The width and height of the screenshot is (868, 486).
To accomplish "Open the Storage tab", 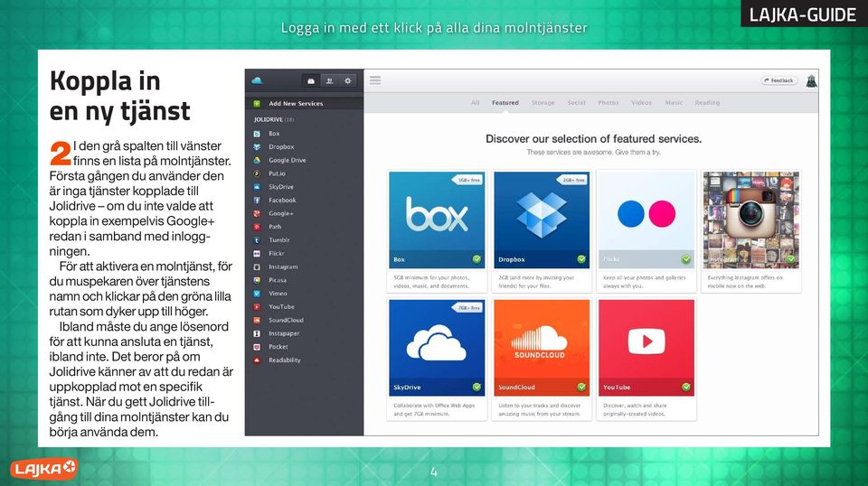I will click(543, 102).
